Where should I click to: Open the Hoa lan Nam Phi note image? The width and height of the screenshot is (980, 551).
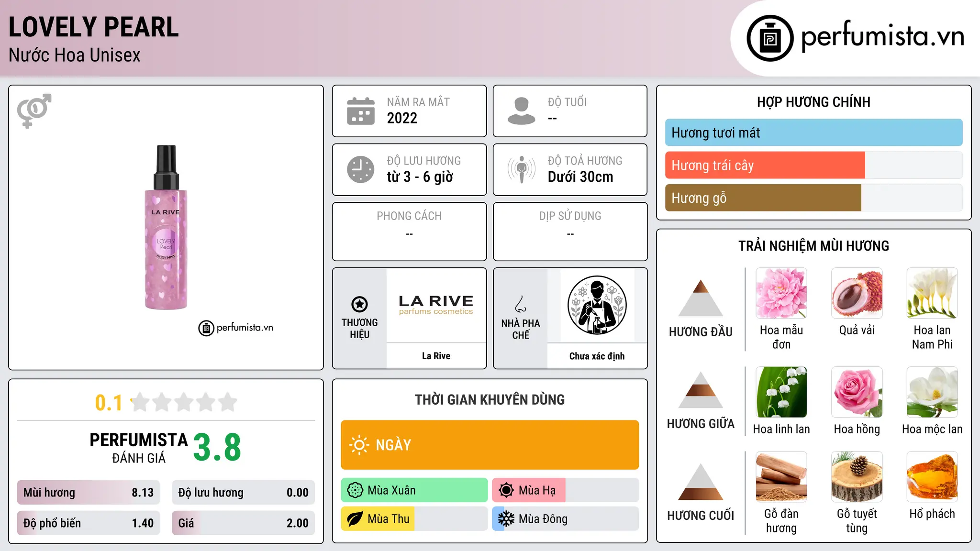pyautogui.click(x=932, y=293)
